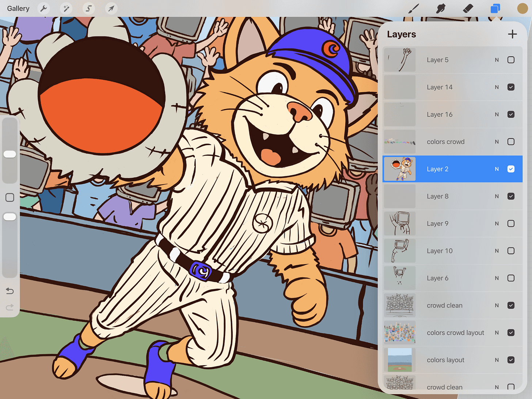Viewport: 532px width, 399px height.
Task: Open blend mode N for Layer 14
Action: [x=497, y=87]
